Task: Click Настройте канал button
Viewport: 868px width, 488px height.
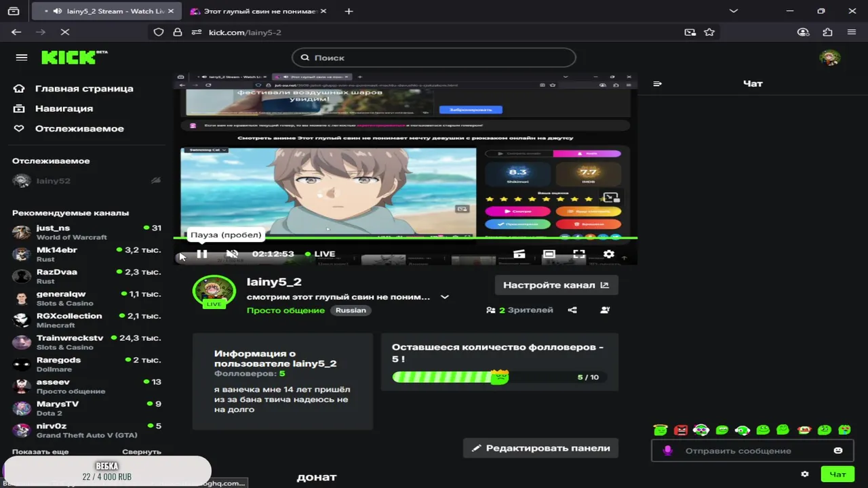Action: click(556, 285)
